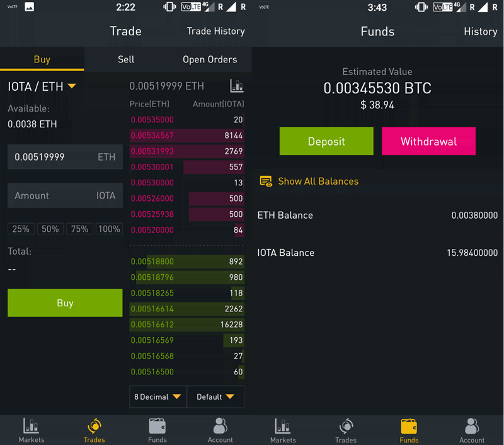Image resolution: width=504 pixels, height=445 pixels.
Task: Select the 100% amount option
Action: tap(109, 229)
